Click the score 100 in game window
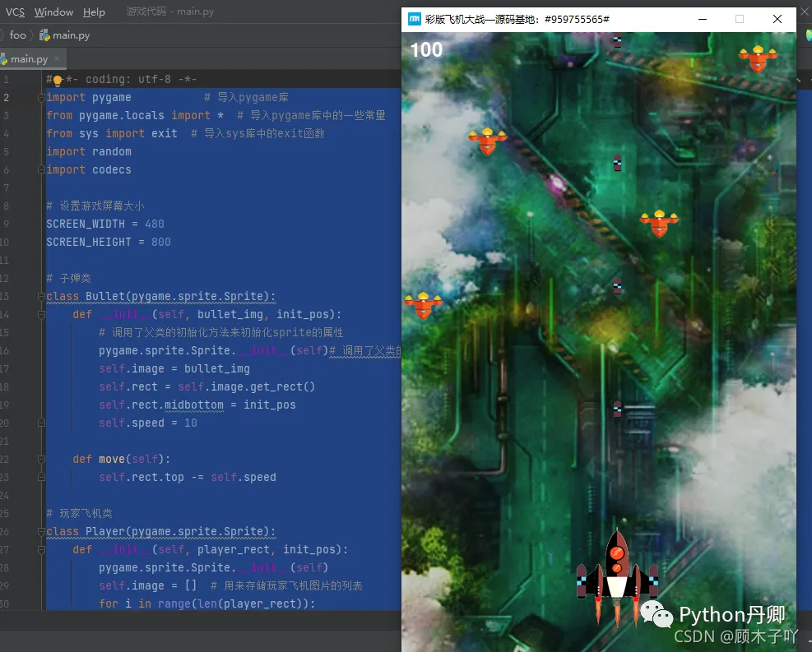The image size is (812, 652). tap(426, 49)
